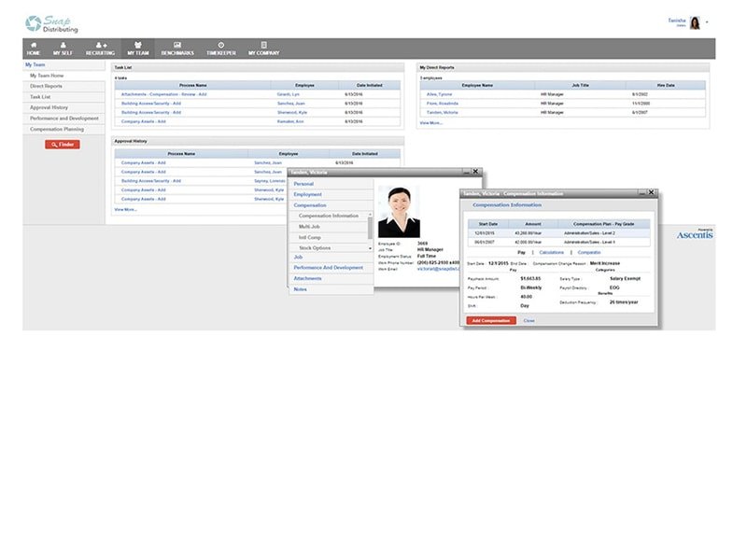Viewport: 747px width, 560px height.
Task: Open the Timekeeper section
Action: tap(221, 49)
